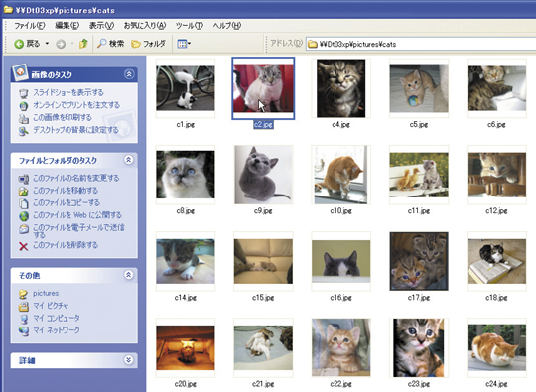Click the c18.jpg file name label
This screenshot has width=536, height=392.
point(496,298)
